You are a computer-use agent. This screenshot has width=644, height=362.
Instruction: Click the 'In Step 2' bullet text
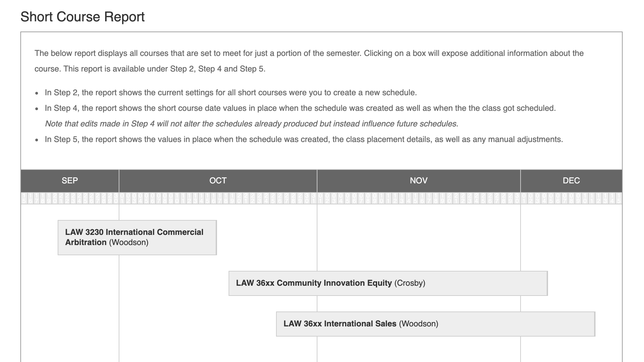[x=231, y=93]
